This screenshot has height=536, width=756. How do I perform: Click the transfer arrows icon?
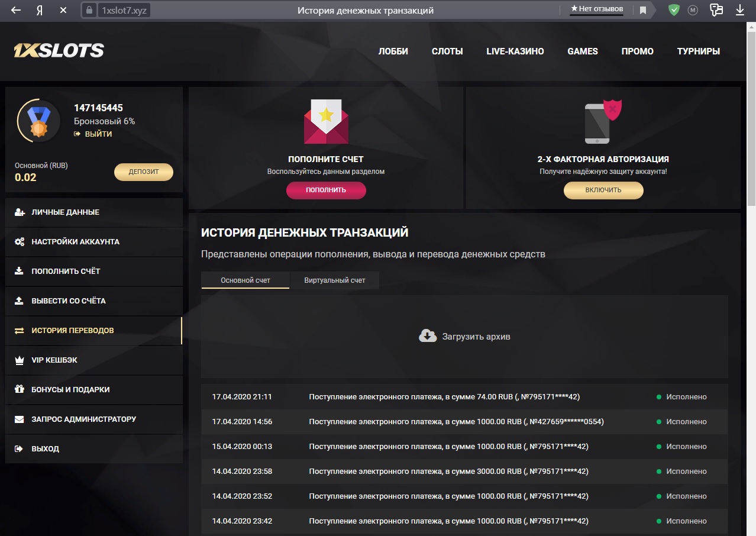coord(20,330)
